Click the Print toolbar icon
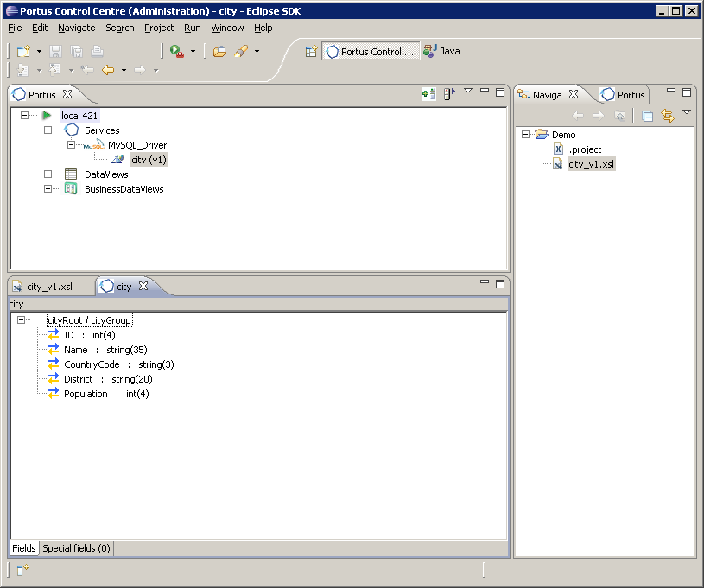This screenshot has width=704, height=588. pyautogui.click(x=97, y=52)
